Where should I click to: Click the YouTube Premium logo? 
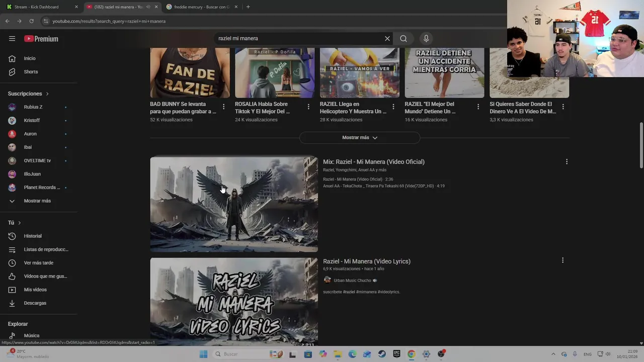[41, 39]
